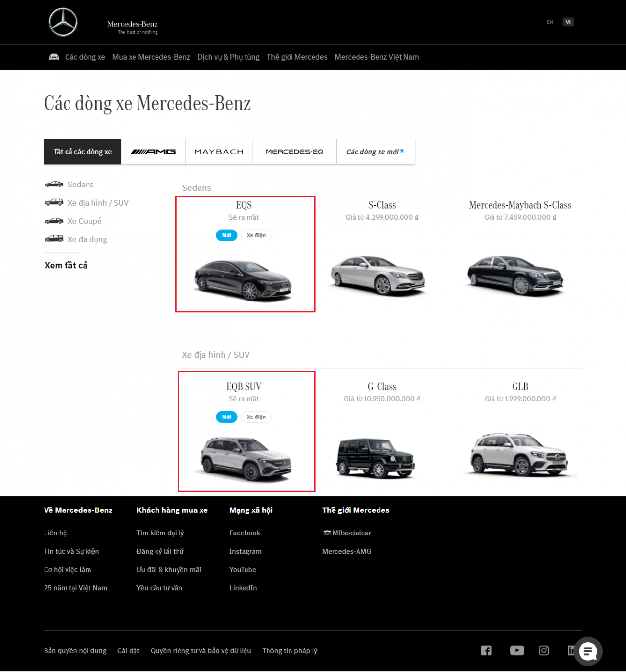626x672 pixels.
Task: Open Instagram via the footer icon
Action: (544, 650)
